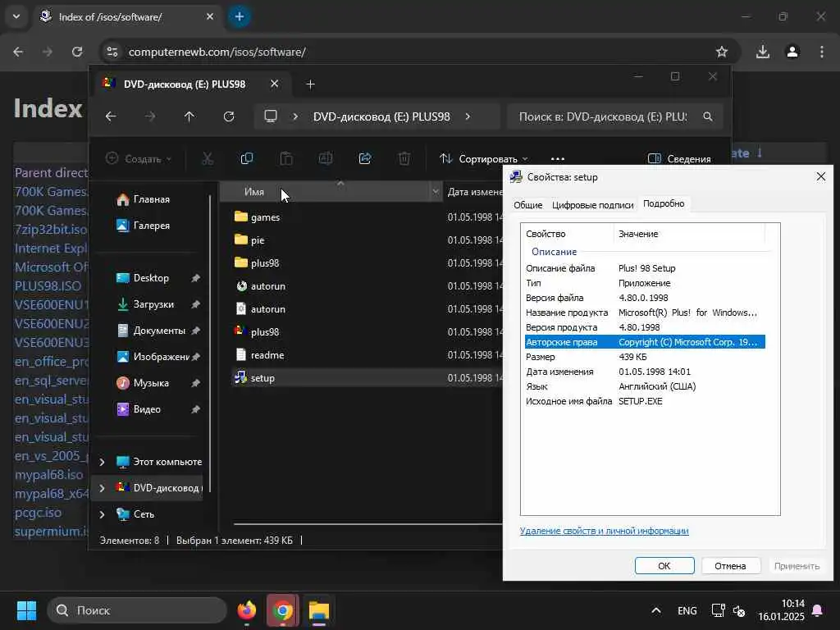This screenshot has height=630, width=840.
Task: Click the Удаление свойств и личной информации link
Action: [x=604, y=531]
